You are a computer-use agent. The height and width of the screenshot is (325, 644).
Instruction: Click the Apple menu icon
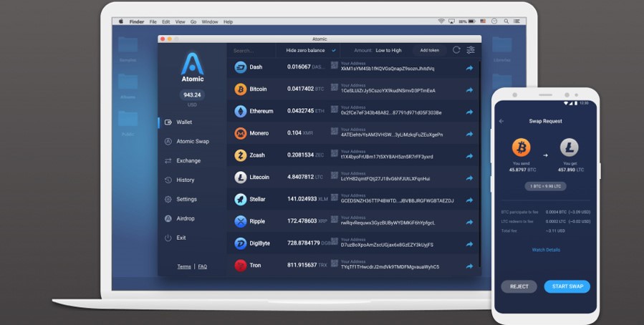coord(121,21)
